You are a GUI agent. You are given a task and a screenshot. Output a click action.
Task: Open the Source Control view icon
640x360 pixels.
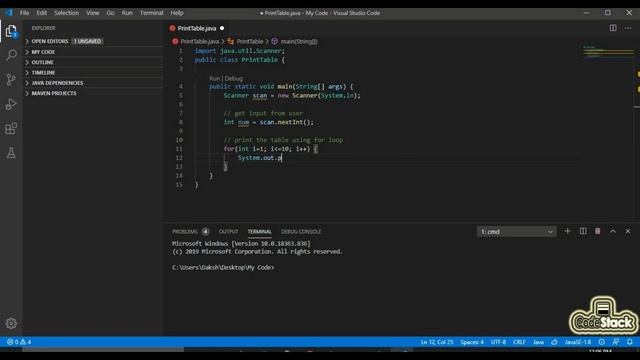(x=11, y=79)
